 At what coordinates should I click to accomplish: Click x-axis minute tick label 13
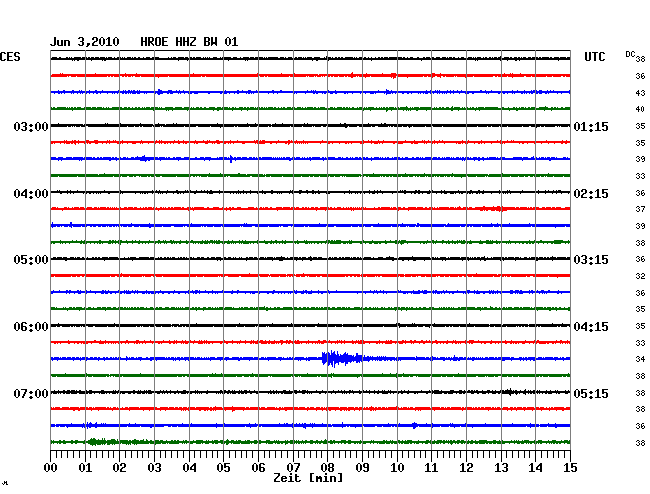coord(501,467)
